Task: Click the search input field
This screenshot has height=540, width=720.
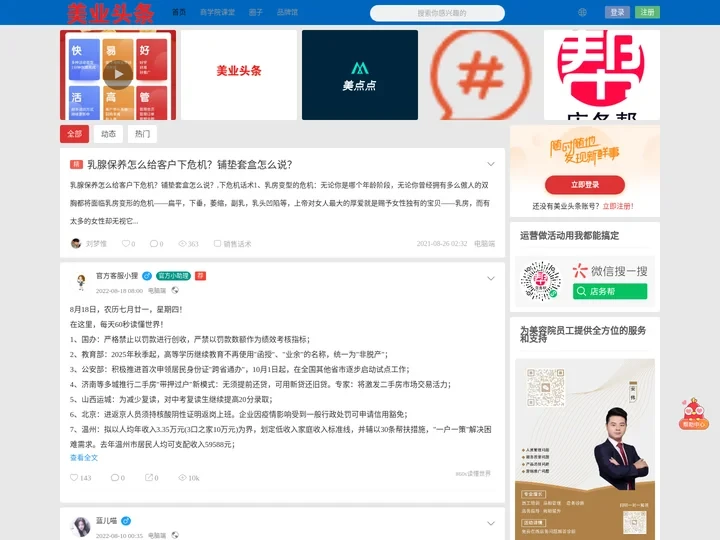Action: [437, 13]
